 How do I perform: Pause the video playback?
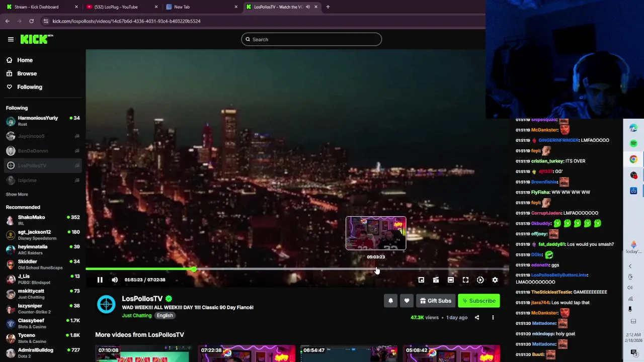point(100,280)
